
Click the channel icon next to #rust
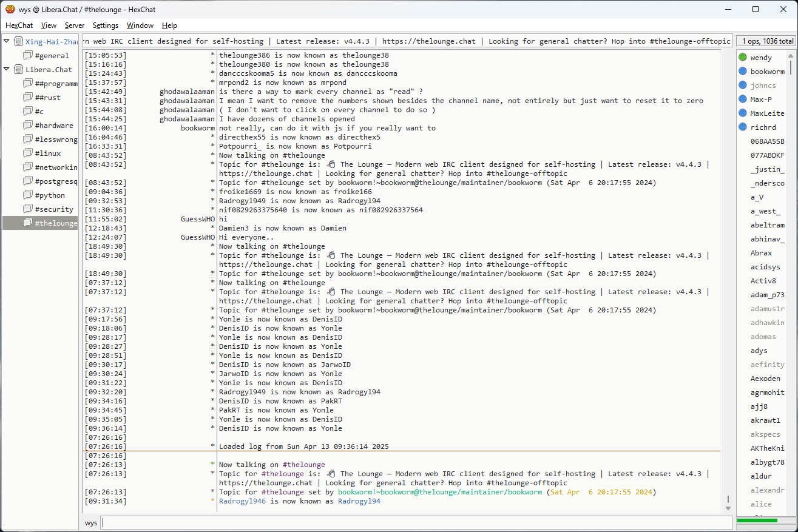click(28, 98)
